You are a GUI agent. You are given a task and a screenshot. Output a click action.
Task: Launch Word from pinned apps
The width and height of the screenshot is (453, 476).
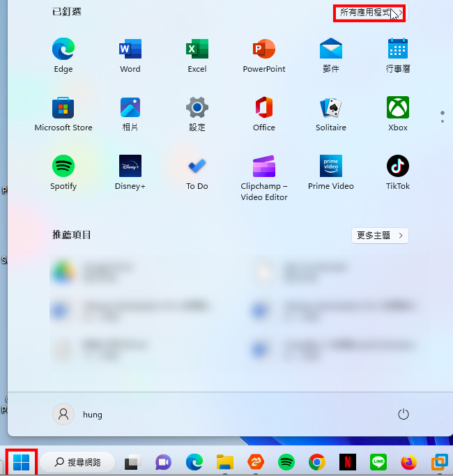130,55
